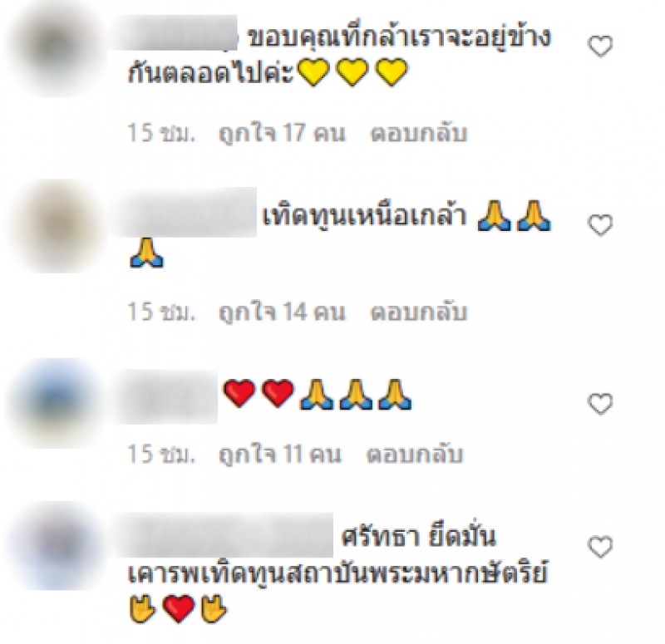View the ถูกใจ 11 คน likes list
The height and width of the screenshot is (644, 665).
(280, 455)
